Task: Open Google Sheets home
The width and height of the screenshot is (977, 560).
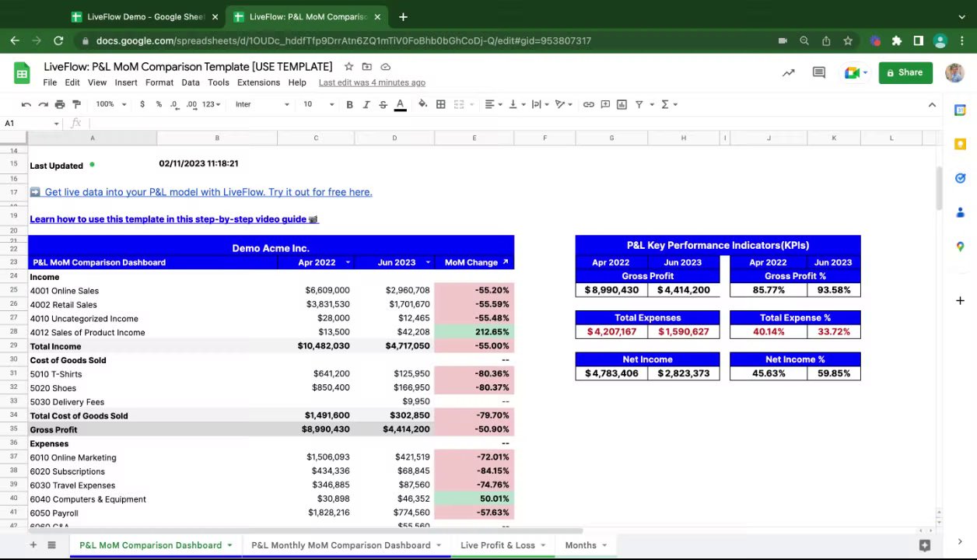Action: (22, 74)
